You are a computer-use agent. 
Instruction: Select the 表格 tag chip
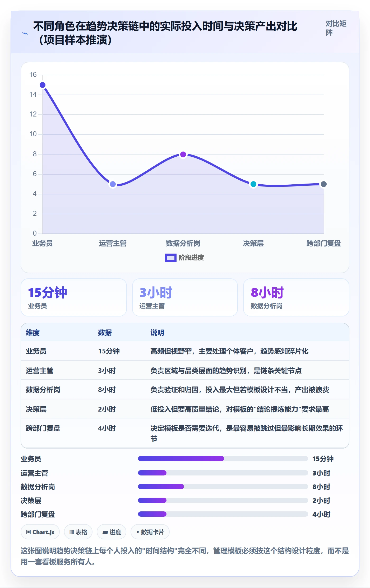click(x=78, y=532)
